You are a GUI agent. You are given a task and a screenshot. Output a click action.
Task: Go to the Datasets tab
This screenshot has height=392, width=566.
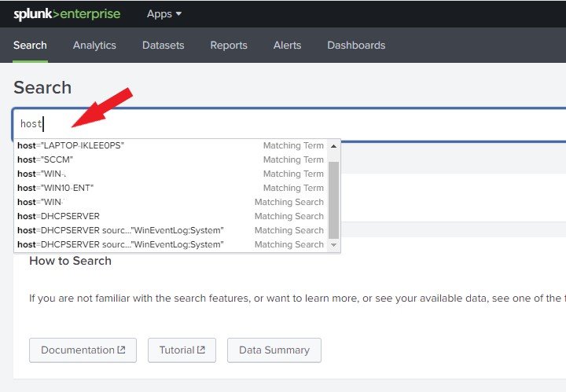click(x=164, y=45)
